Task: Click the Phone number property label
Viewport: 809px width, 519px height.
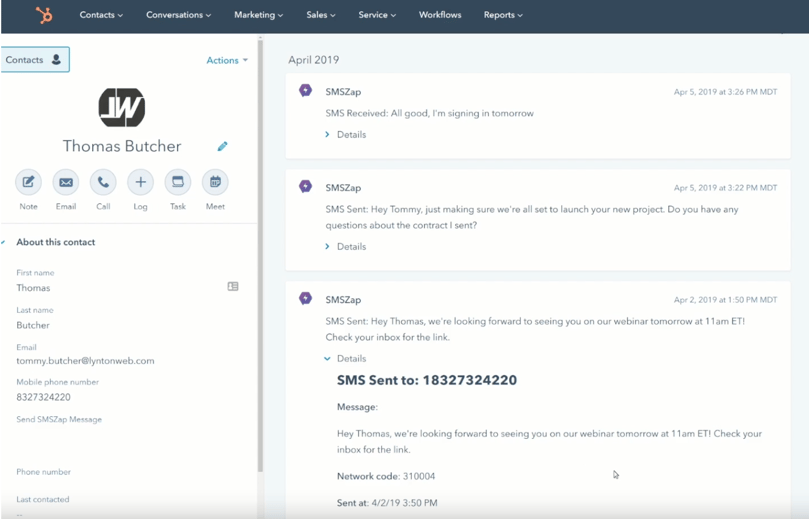Action: click(43, 472)
